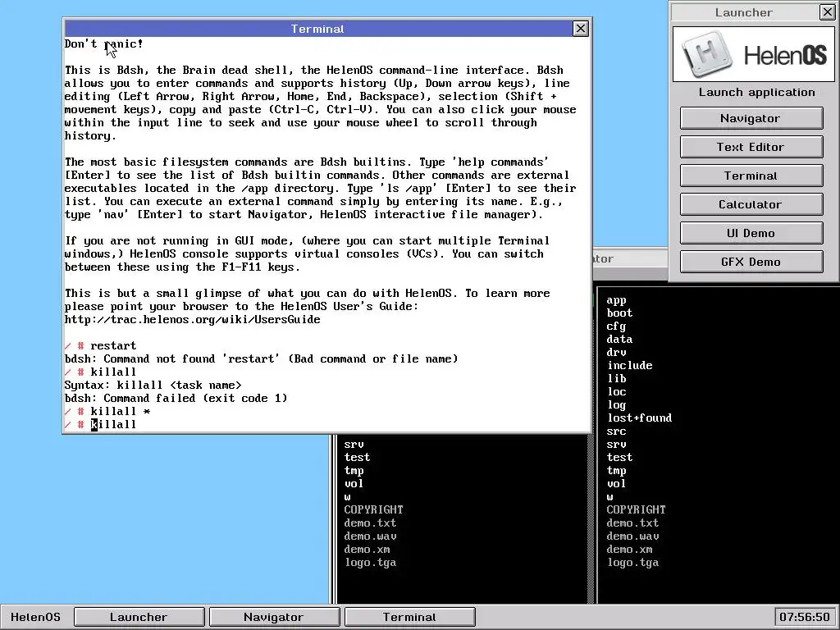Select 'srv' in Navigator left panel
840x630 pixels.
click(354, 444)
